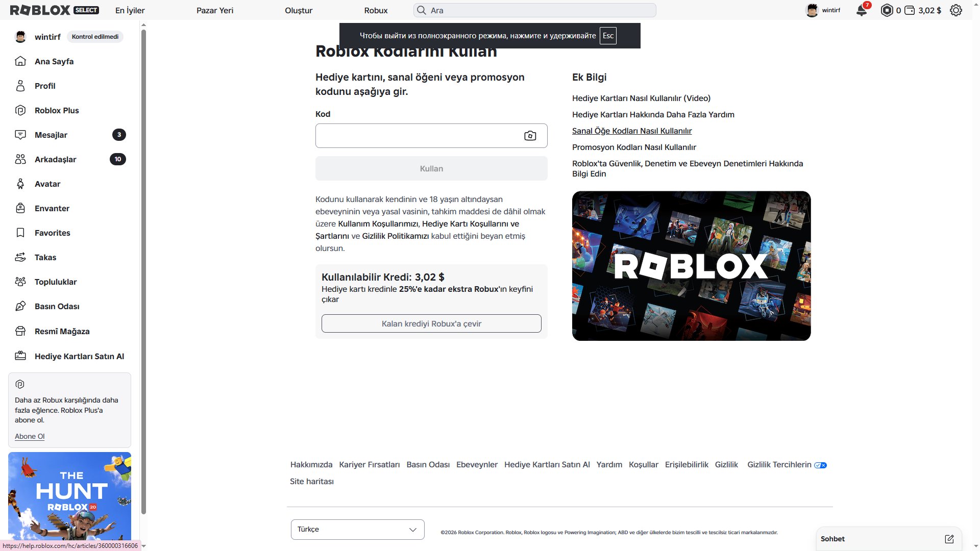Open the Pazar Yeri menu item

coord(215,10)
